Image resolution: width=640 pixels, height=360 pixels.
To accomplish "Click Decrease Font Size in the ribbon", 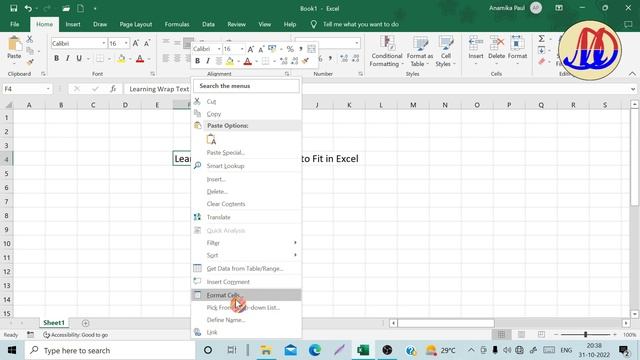I will (x=147, y=43).
